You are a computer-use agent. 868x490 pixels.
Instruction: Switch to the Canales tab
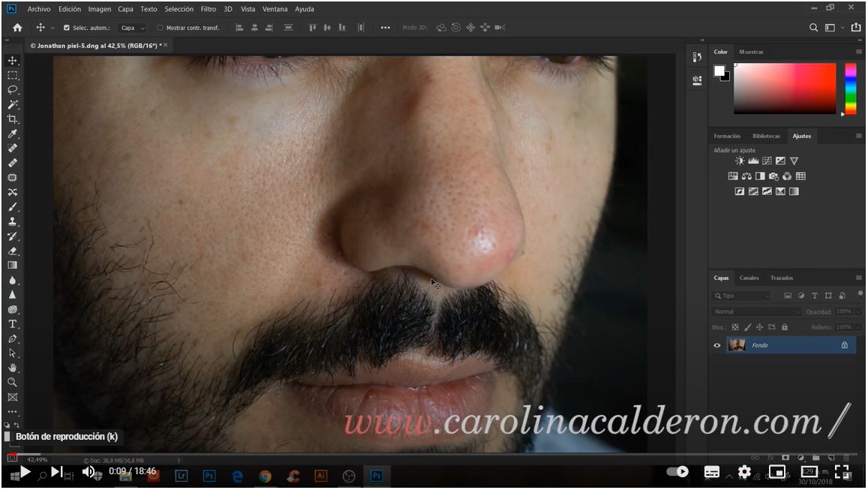coord(749,278)
